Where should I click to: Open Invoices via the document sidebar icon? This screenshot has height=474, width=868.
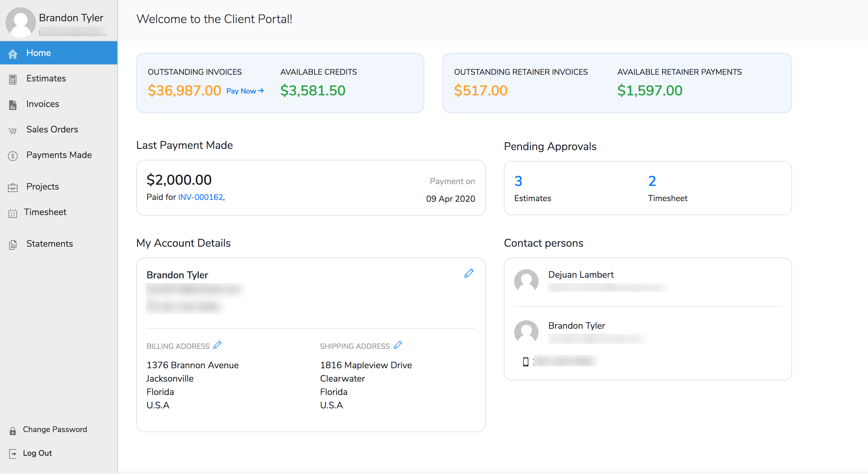click(x=12, y=105)
